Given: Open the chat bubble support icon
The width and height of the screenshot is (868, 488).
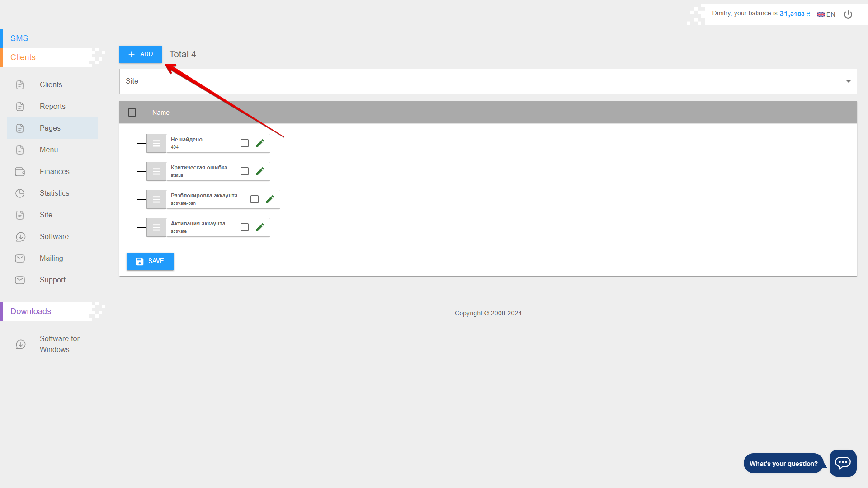Looking at the screenshot, I should tap(843, 463).
